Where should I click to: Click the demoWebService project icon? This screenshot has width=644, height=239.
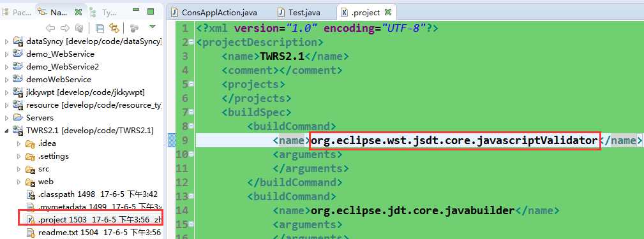pyautogui.click(x=18, y=79)
